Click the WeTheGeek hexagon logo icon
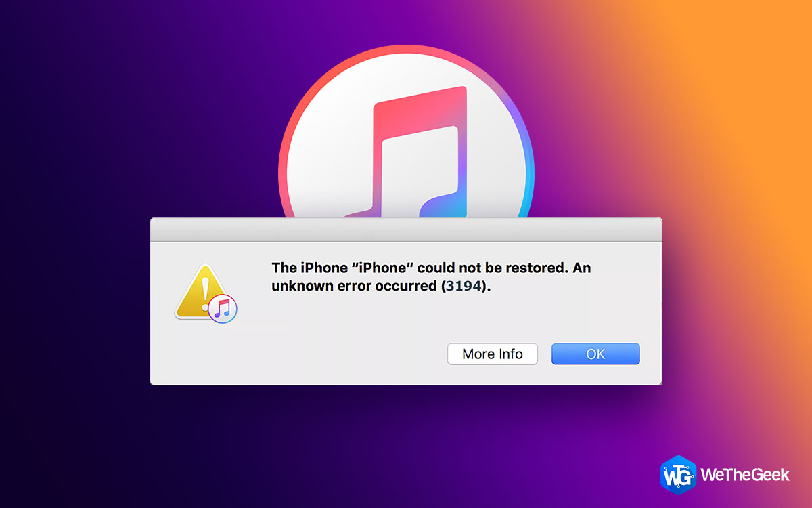 [677, 475]
